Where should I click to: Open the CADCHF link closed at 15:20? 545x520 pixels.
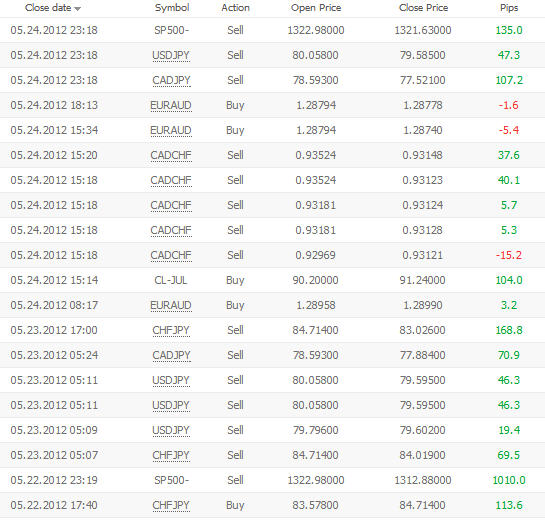pos(171,155)
